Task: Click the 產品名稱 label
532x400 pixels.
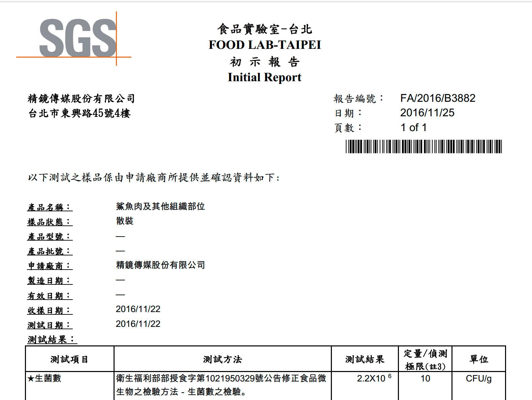Action: 50,207
